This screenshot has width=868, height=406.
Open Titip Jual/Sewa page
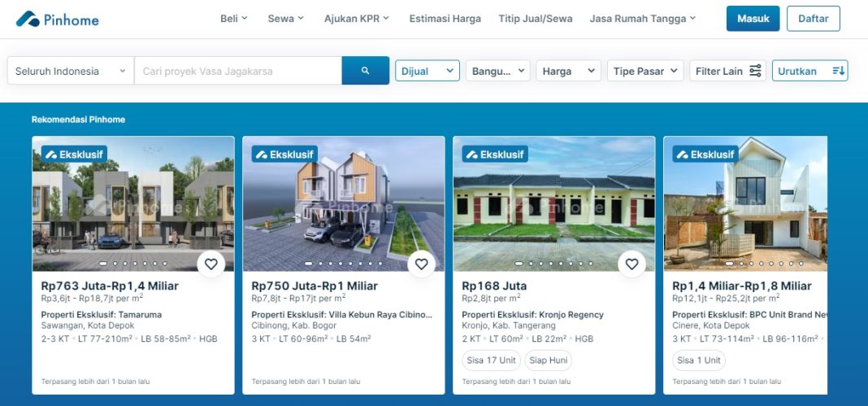click(x=536, y=18)
